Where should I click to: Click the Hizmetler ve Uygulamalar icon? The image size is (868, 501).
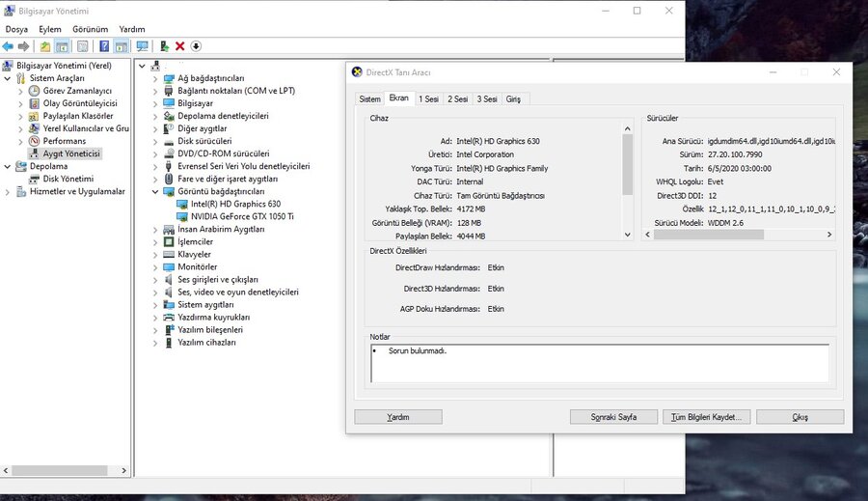(x=21, y=192)
